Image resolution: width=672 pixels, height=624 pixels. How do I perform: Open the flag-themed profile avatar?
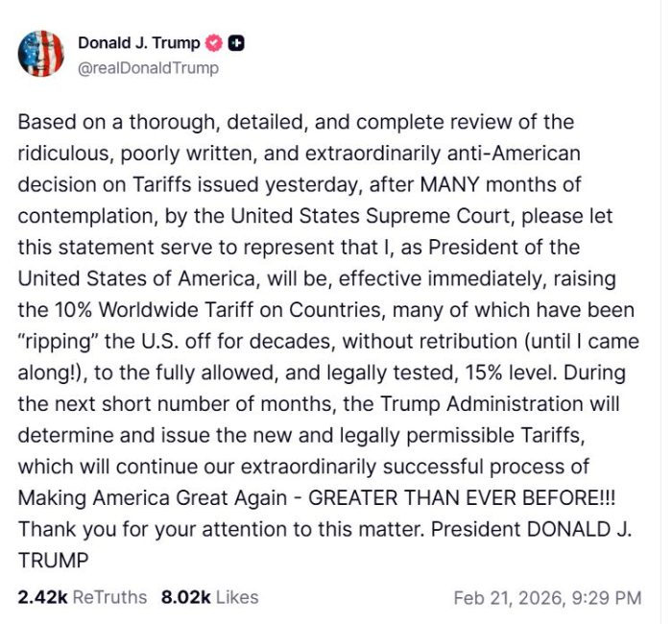[41, 54]
